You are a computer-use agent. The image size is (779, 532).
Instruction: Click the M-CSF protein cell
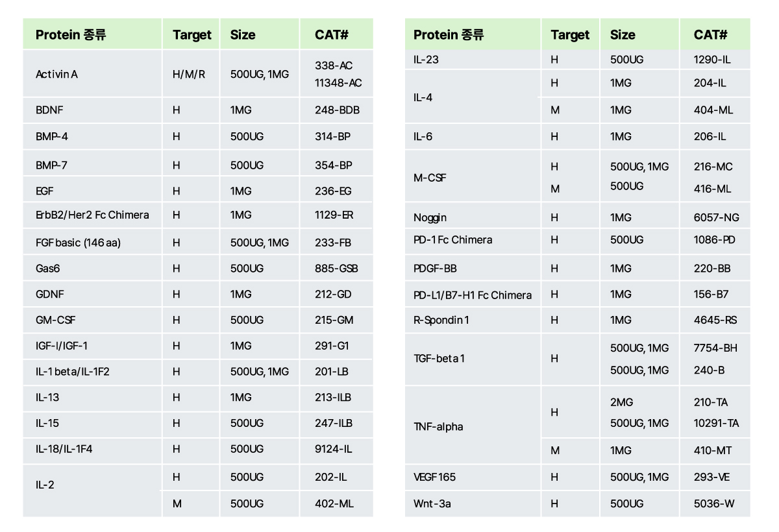pyautogui.click(x=430, y=178)
